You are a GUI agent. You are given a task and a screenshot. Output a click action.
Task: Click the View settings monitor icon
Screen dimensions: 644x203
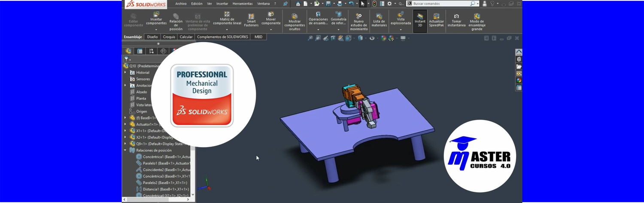click(403, 38)
